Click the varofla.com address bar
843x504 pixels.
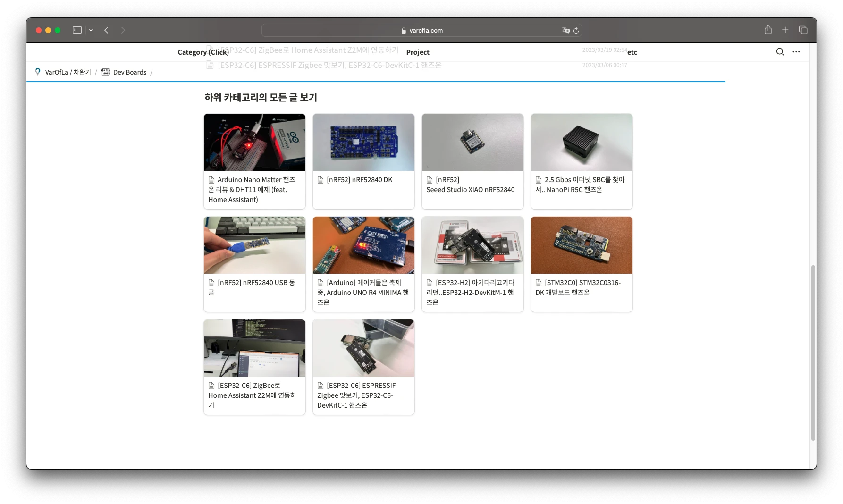tap(421, 30)
